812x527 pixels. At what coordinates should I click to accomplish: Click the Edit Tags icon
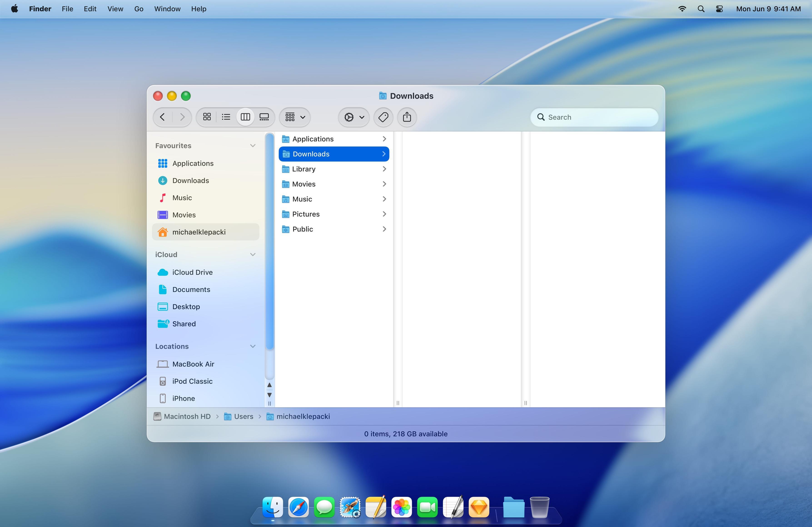[x=383, y=117]
